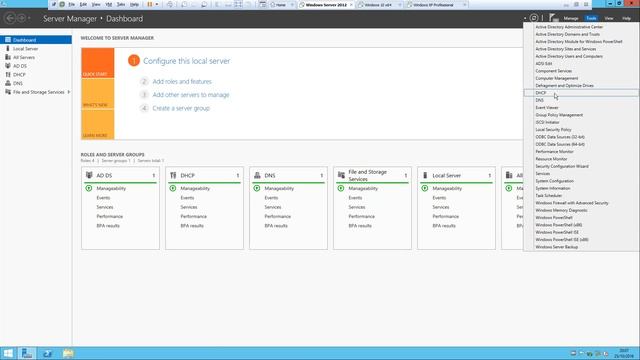The width and height of the screenshot is (640, 360).
Task: Expand File and Storage Services arrow in sidebar
Action: pos(69,92)
